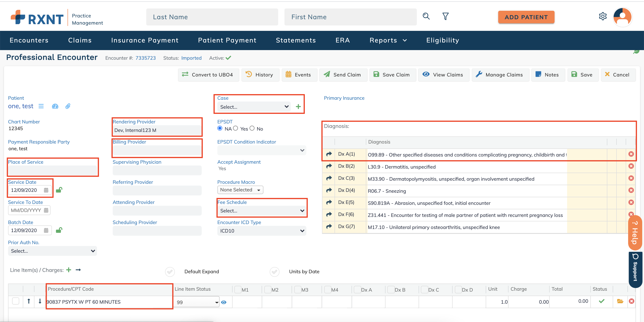Screen dimensions: 644x322
Task: Click the patient attachment paperclip icon
Action: [x=68, y=106]
